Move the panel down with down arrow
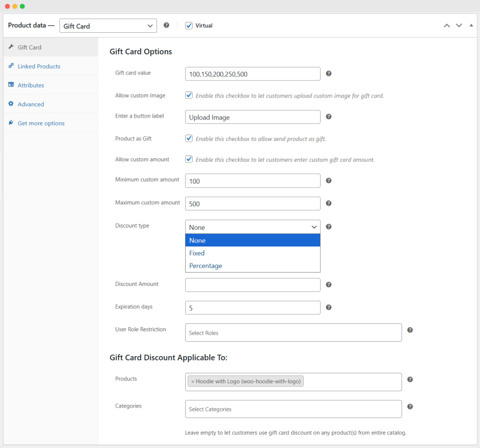Image resolution: width=480 pixels, height=448 pixels. point(459,25)
